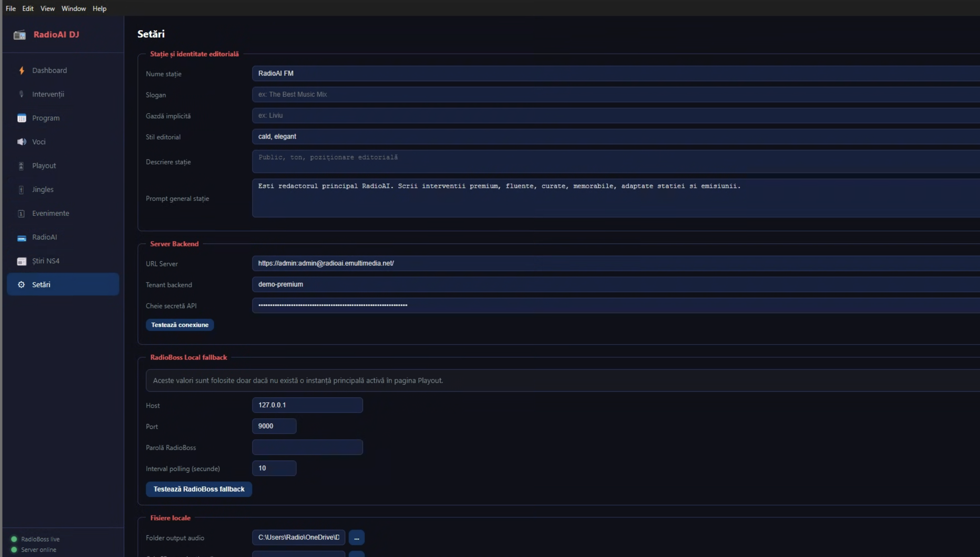980x557 pixels.
Task: Click the URL Server field
Action: point(616,263)
